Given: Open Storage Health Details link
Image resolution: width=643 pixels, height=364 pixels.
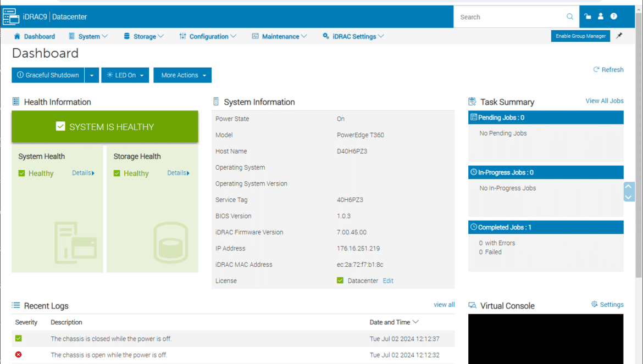Looking at the screenshot, I should pos(179,173).
